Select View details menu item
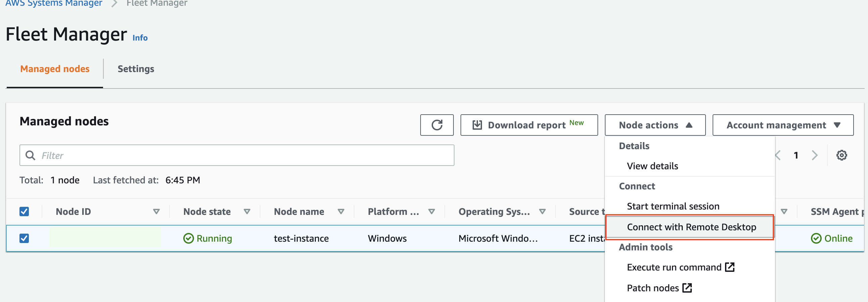868x302 pixels. click(x=653, y=166)
